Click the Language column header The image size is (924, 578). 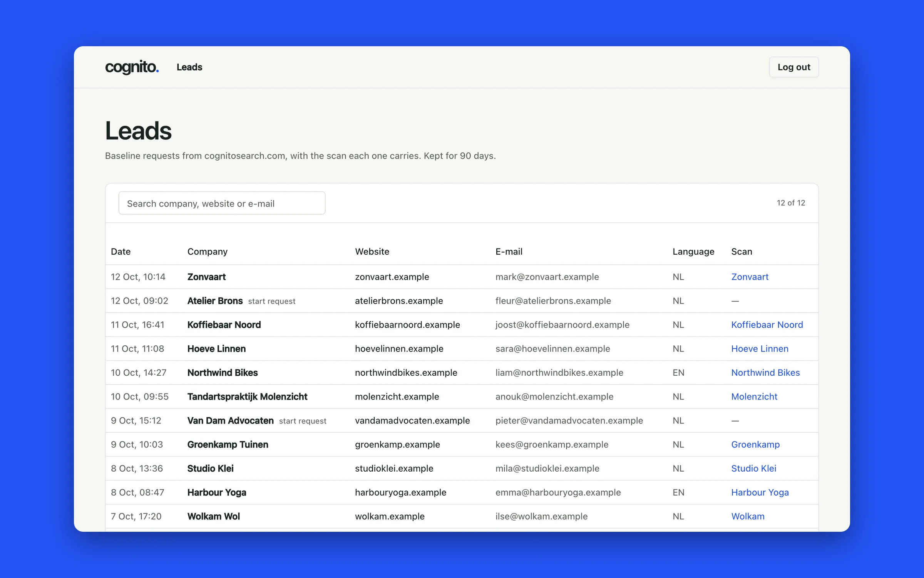693,251
